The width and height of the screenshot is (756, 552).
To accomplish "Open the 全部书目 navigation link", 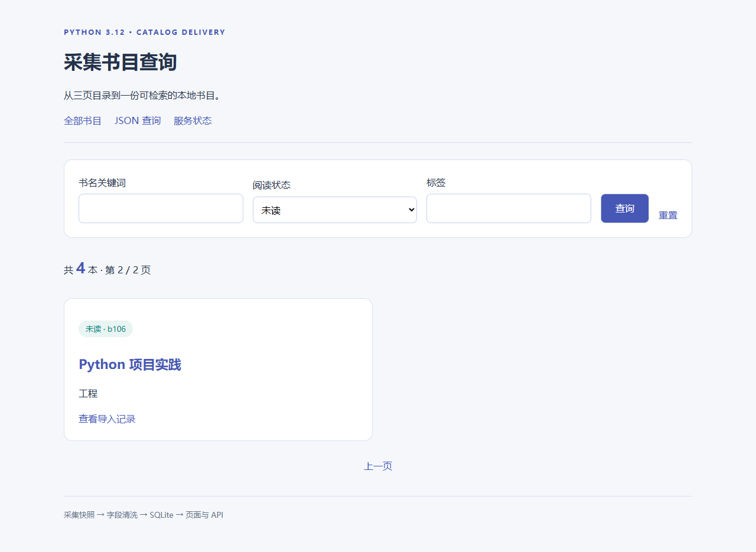I will coord(83,121).
